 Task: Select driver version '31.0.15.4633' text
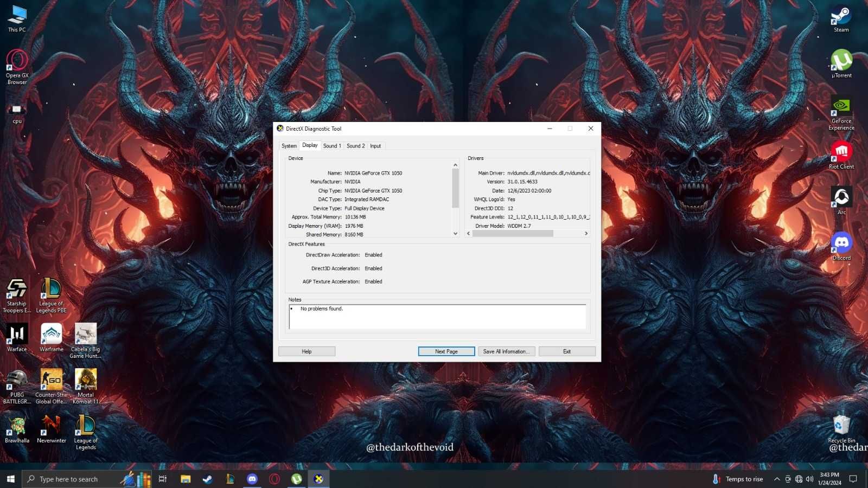522,182
